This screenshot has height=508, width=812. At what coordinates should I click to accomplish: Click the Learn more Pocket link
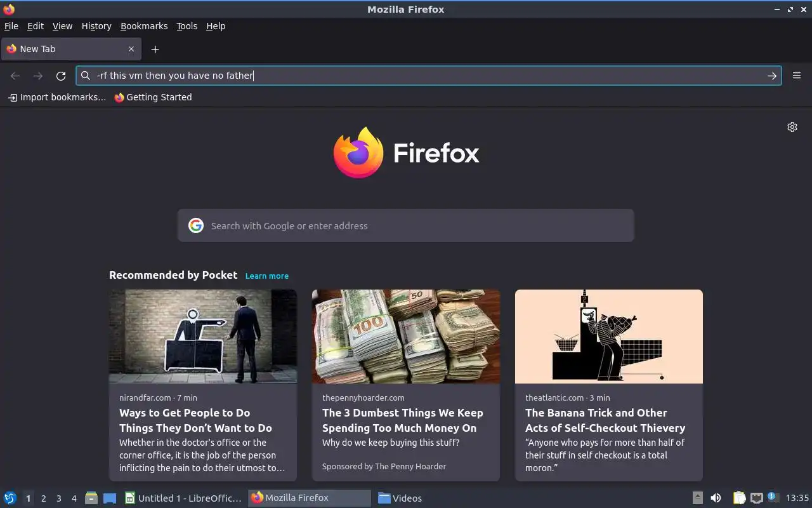click(x=267, y=276)
